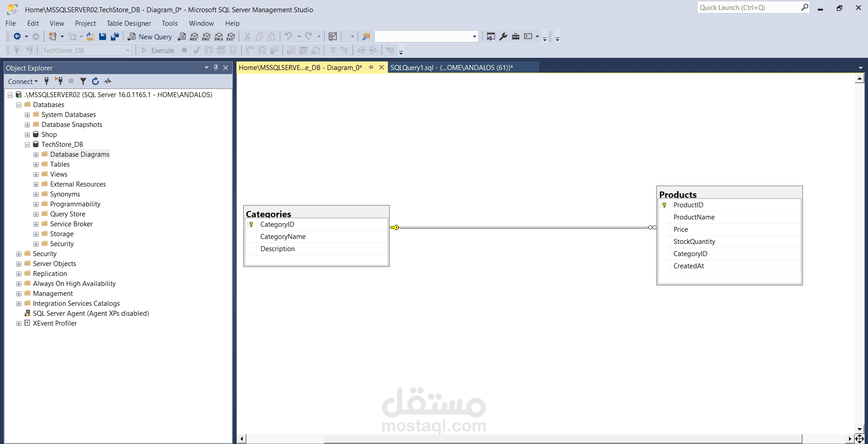868x444 pixels.
Task: Select the CreatedAt column in Products table
Action: click(730, 266)
